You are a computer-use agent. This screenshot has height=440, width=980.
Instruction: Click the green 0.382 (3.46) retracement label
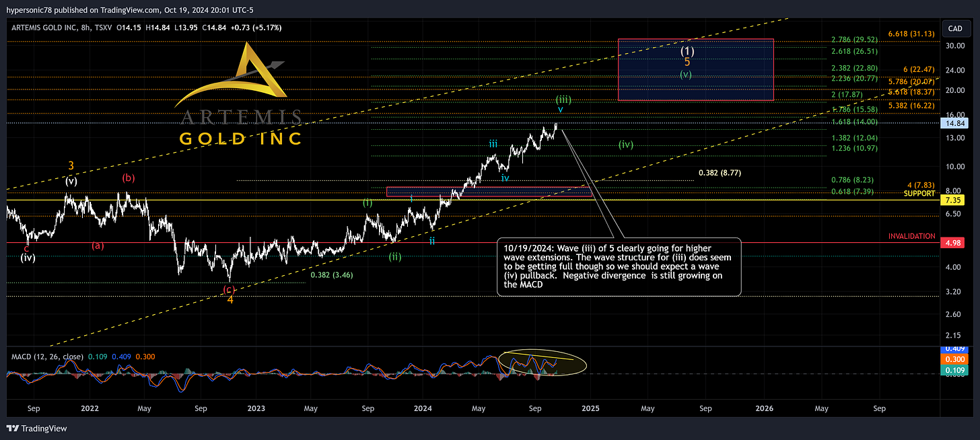pos(332,274)
